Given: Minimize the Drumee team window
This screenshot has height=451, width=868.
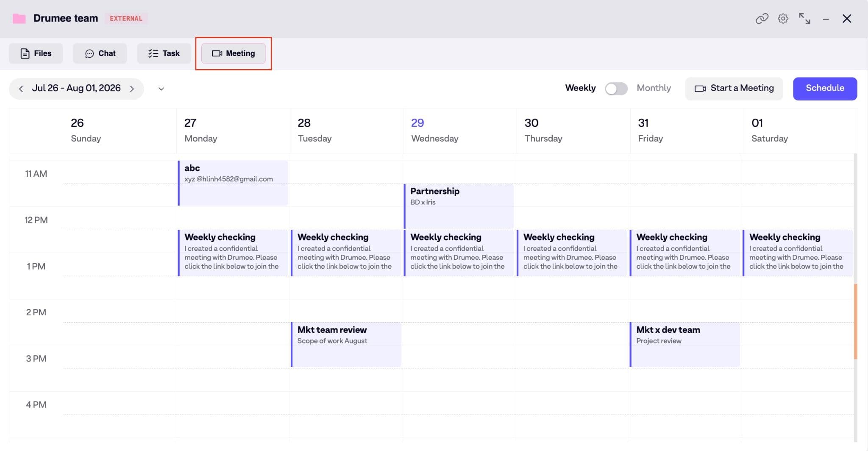Looking at the screenshot, I should [826, 19].
